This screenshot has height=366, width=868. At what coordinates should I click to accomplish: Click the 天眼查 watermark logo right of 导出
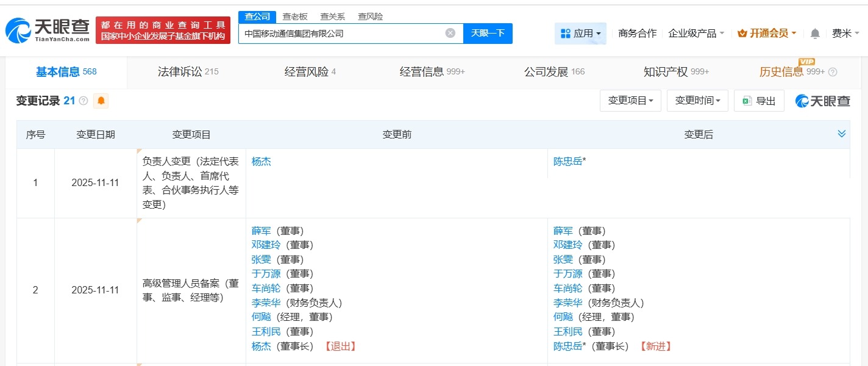click(822, 100)
